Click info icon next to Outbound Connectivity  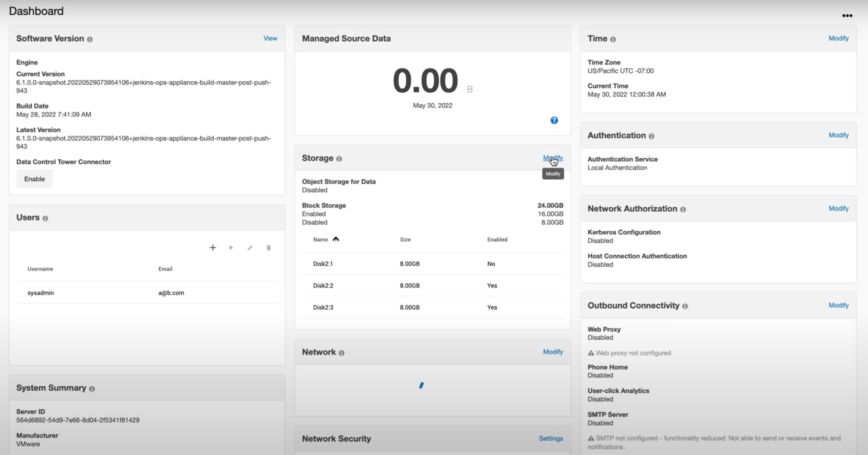coord(685,306)
